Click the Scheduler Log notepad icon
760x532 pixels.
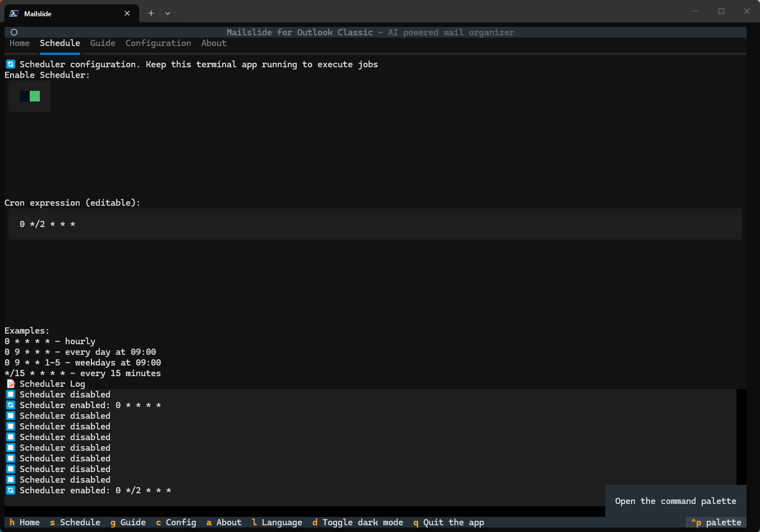coord(11,384)
